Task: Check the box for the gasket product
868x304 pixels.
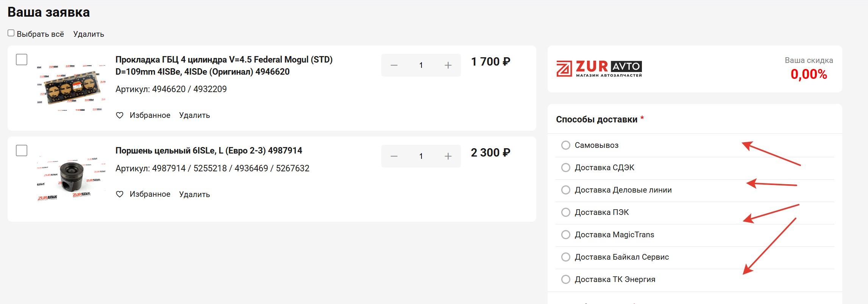Action: click(22, 60)
